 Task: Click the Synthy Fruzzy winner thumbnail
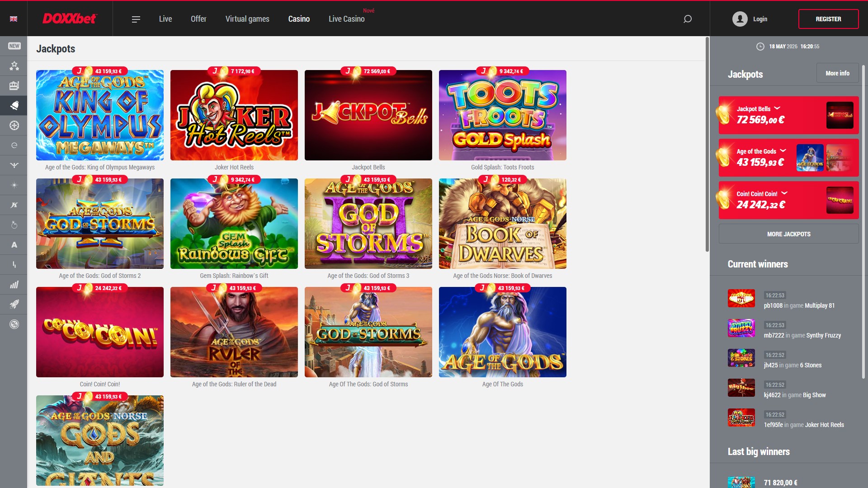(741, 328)
